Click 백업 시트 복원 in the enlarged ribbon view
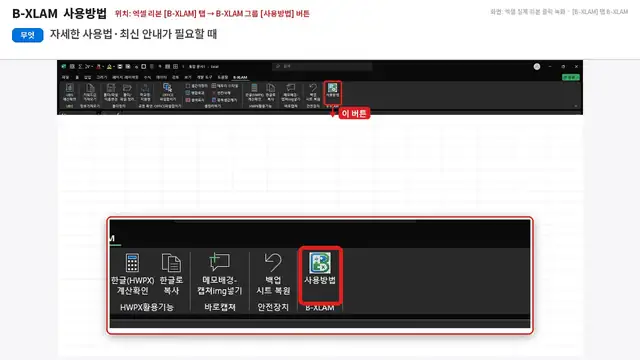 pos(273,273)
